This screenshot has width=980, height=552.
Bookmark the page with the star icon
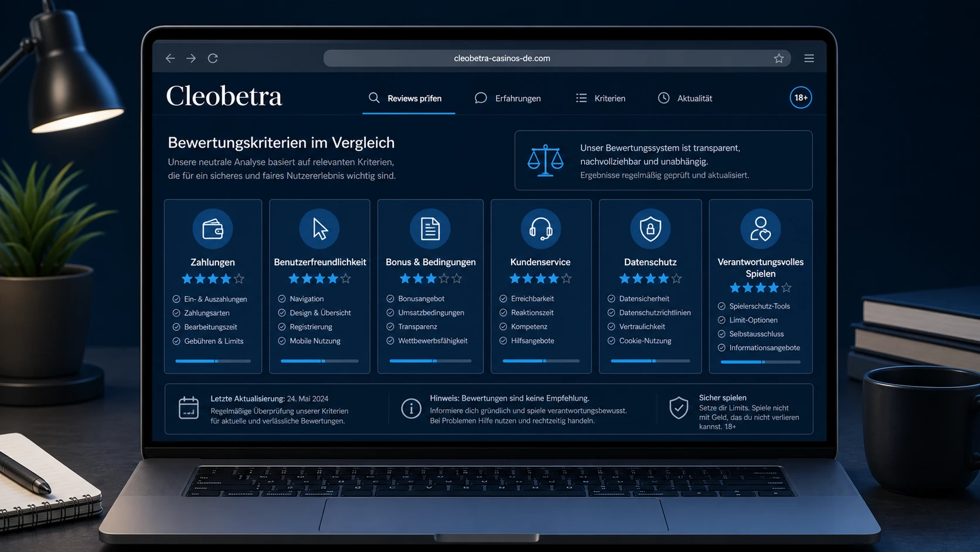778,58
